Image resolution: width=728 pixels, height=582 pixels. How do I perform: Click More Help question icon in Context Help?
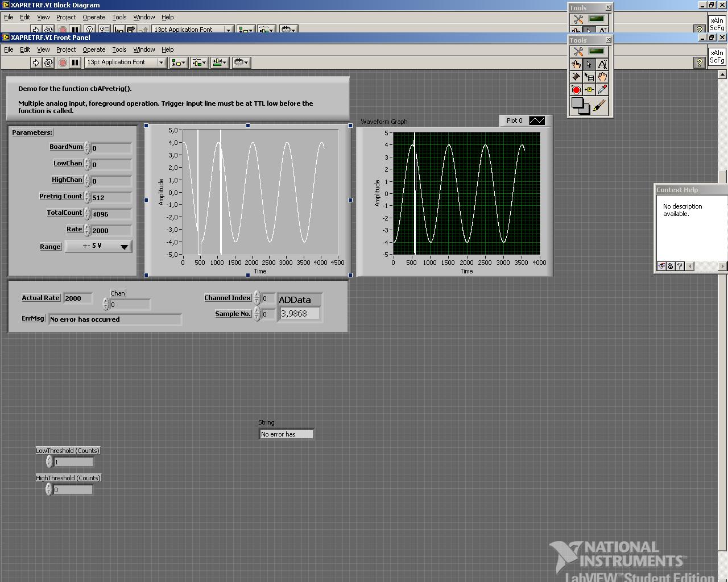(x=680, y=266)
